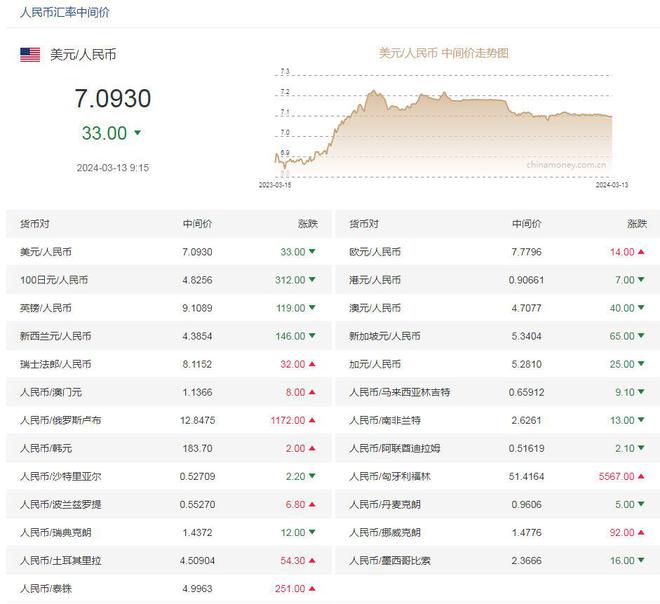Image resolution: width=660 pixels, height=604 pixels.
Task: Click red up arrow in 瑞士法郎/人民币 row
Action: click(x=312, y=364)
